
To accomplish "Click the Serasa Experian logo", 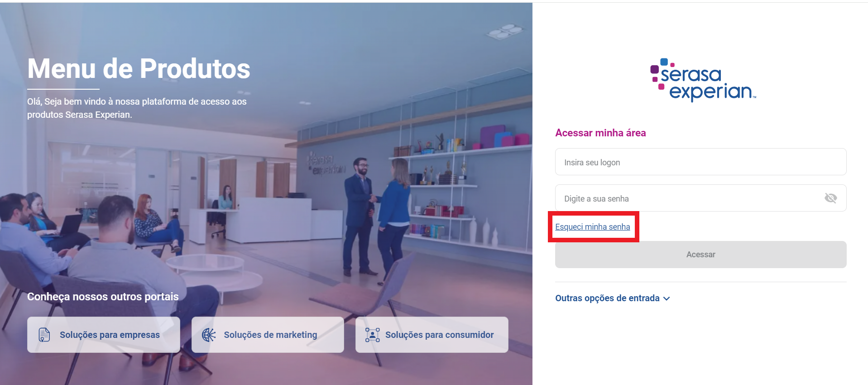I will [703, 80].
